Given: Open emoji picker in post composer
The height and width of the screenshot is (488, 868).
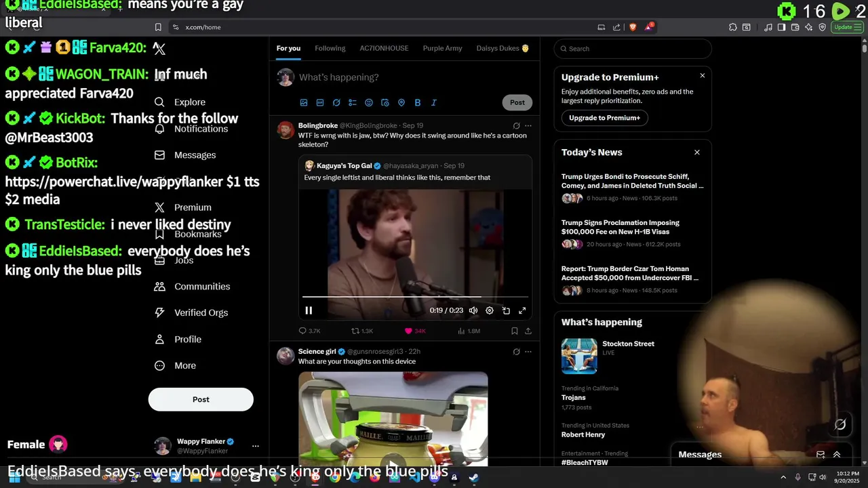Looking at the screenshot, I should click(x=369, y=102).
